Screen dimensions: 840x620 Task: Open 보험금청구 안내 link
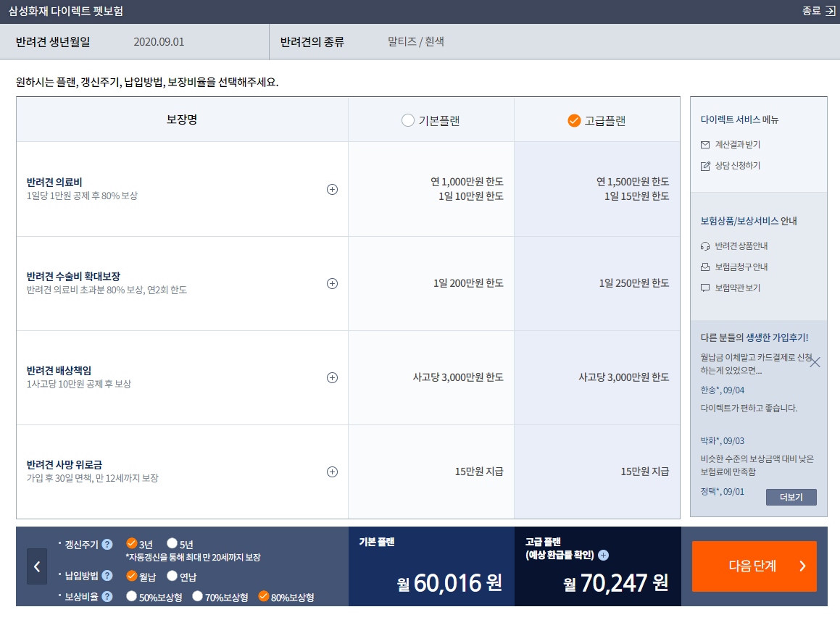pyautogui.click(x=741, y=267)
